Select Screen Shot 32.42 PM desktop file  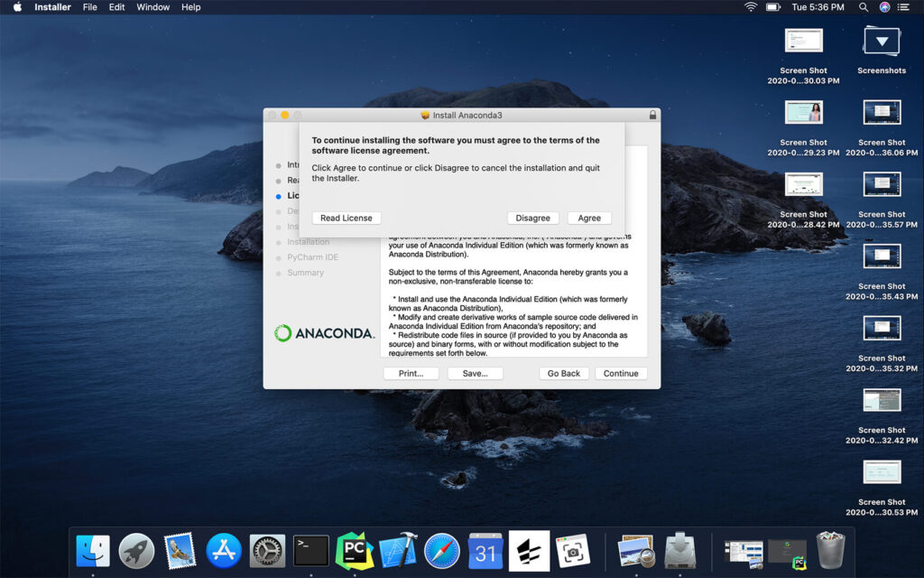coord(882,415)
